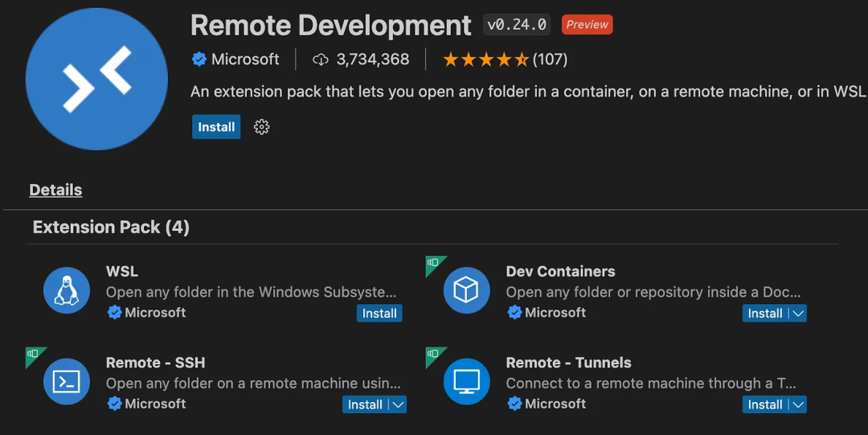The width and height of the screenshot is (868, 435).
Task: Open the Dev Containers extension title
Action: [560, 272]
